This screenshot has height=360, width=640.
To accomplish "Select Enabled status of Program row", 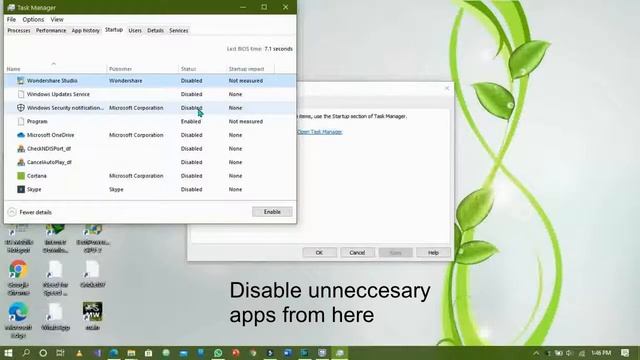I will [191, 122].
